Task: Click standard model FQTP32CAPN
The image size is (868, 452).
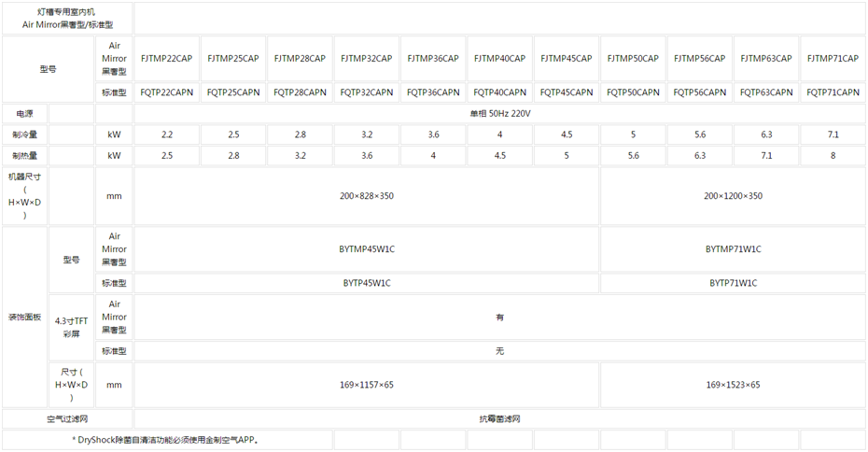Action: coord(367,92)
